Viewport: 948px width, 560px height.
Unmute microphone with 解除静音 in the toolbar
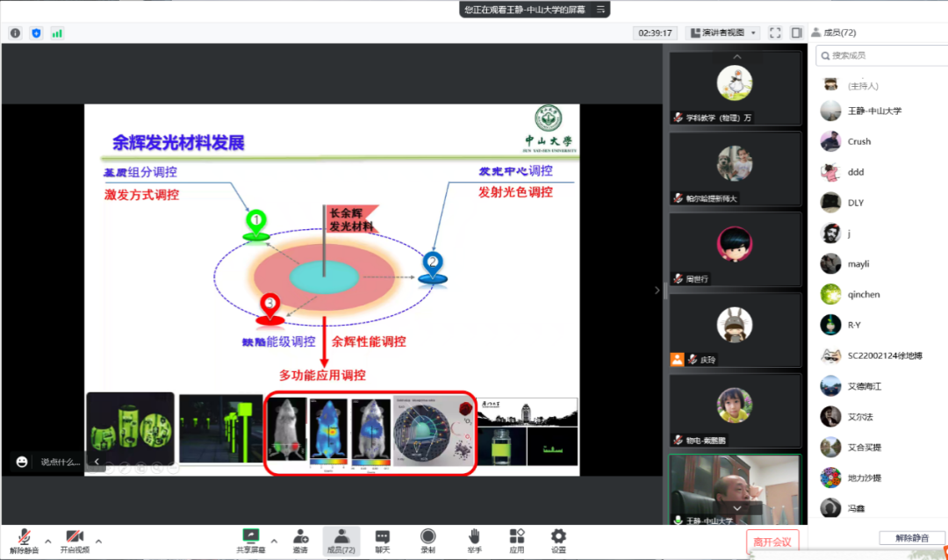pos(25,541)
